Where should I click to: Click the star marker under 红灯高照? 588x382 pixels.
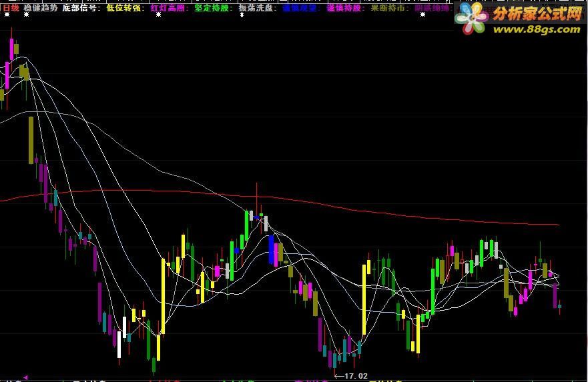click(159, 15)
